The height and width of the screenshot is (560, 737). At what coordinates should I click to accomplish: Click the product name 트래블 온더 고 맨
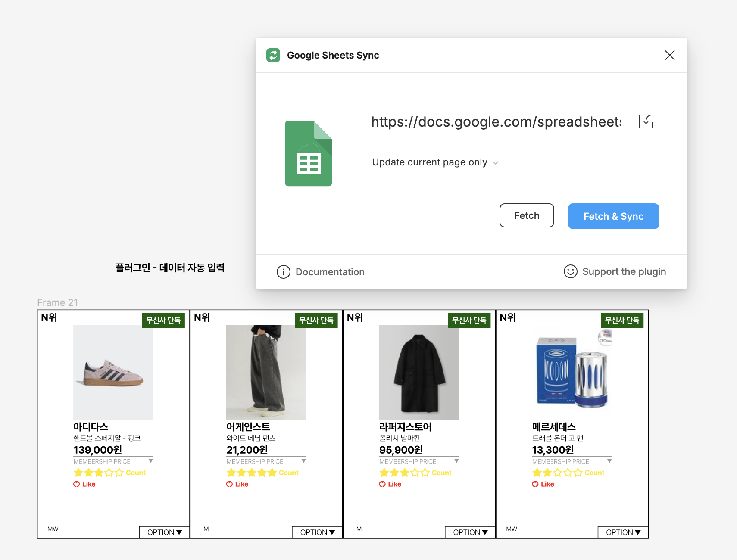click(558, 438)
